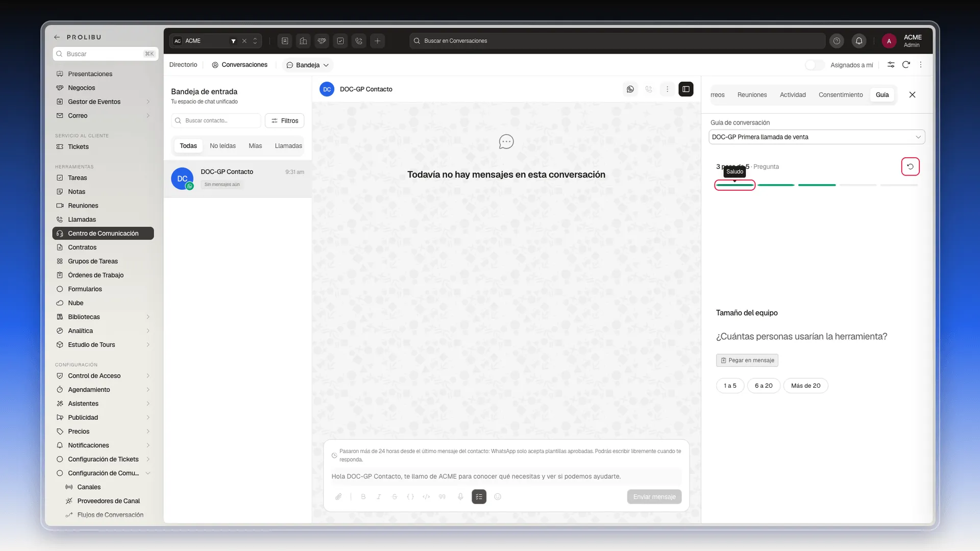Click the attach file paperclip icon

click(338, 496)
